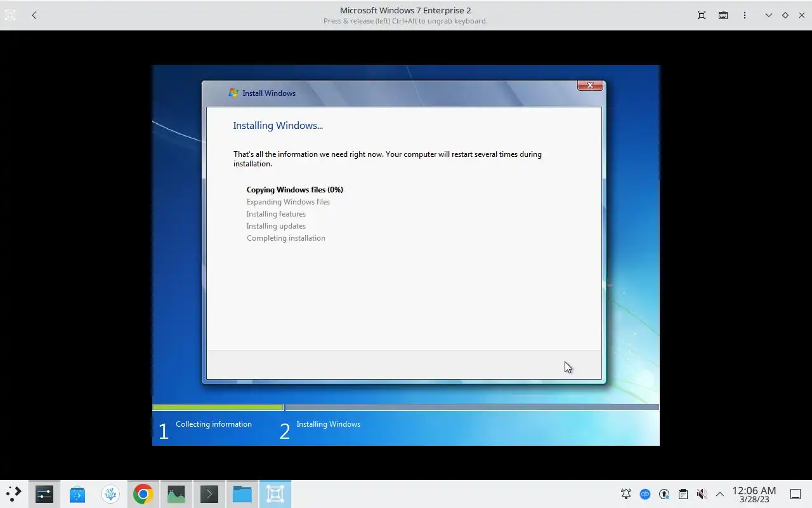Screen dimensions: 812x508
Task: Select the active Boxes taskbar entry
Action: click(275, 493)
